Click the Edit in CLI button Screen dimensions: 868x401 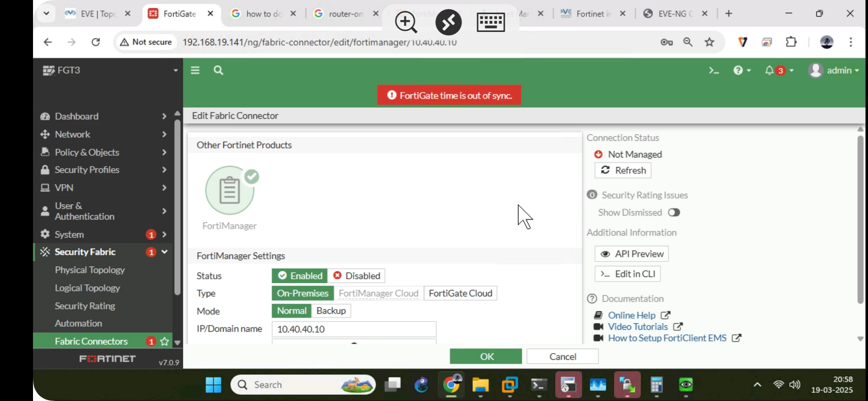coord(628,274)
